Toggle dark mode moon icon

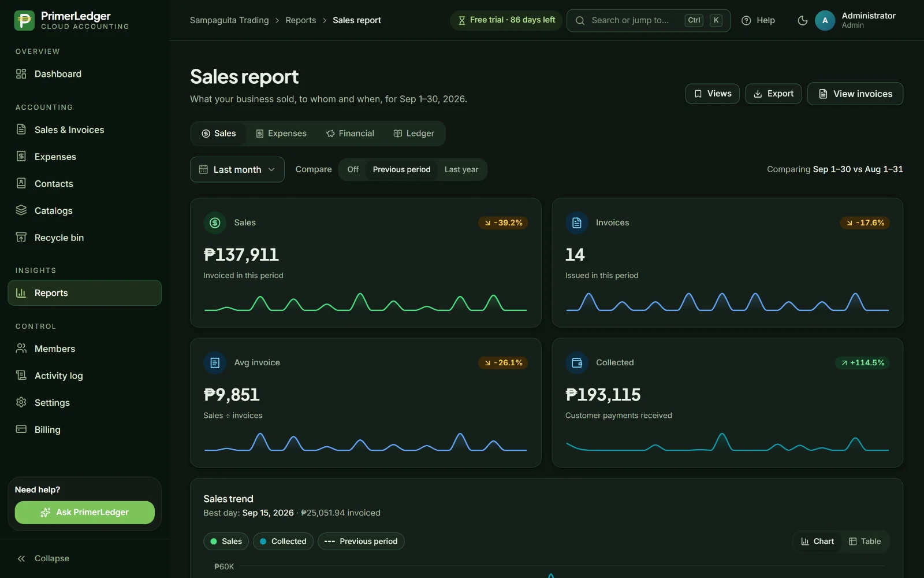(802, 20)
